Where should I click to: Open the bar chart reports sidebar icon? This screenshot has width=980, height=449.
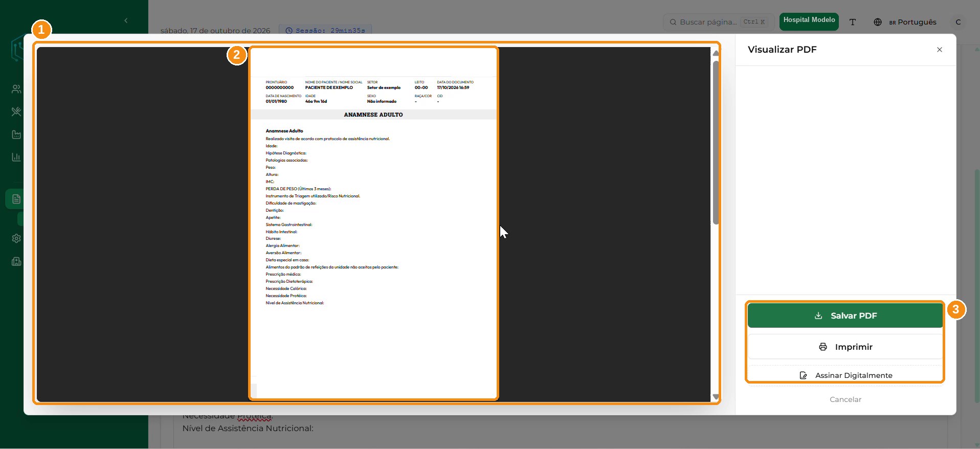pyautogui.click(x=16, y=157)
